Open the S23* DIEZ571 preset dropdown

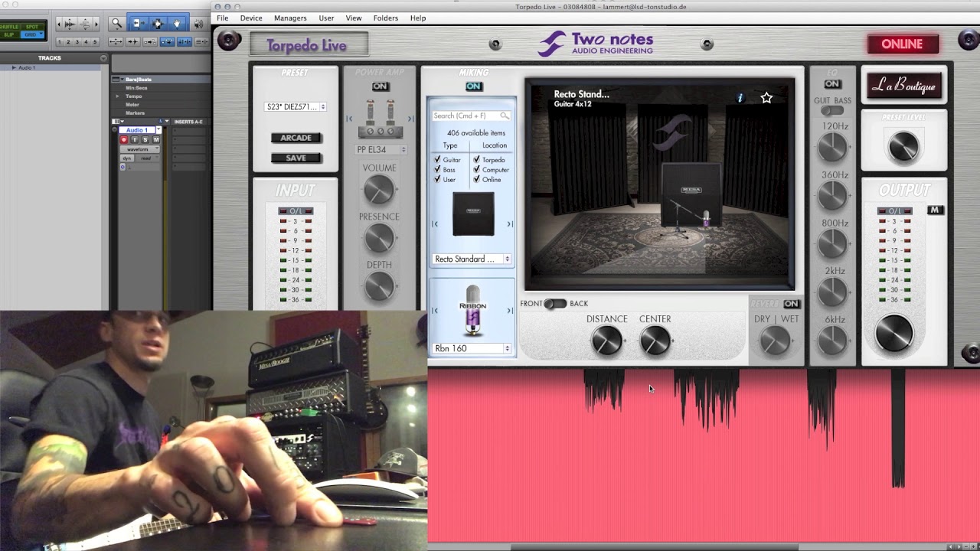[296, 107]
